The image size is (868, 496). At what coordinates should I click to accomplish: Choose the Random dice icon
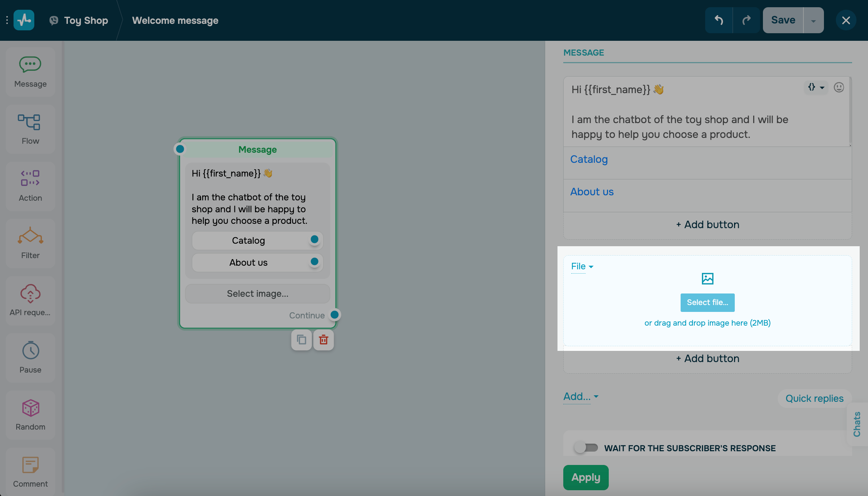pos(30,408)
